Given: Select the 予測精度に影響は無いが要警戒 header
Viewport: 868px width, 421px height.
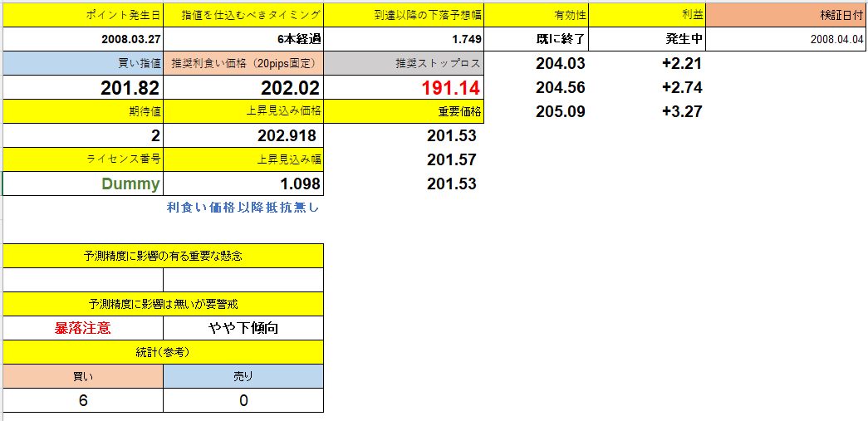Looking at the screenshot, I should [x=164, y=304].
